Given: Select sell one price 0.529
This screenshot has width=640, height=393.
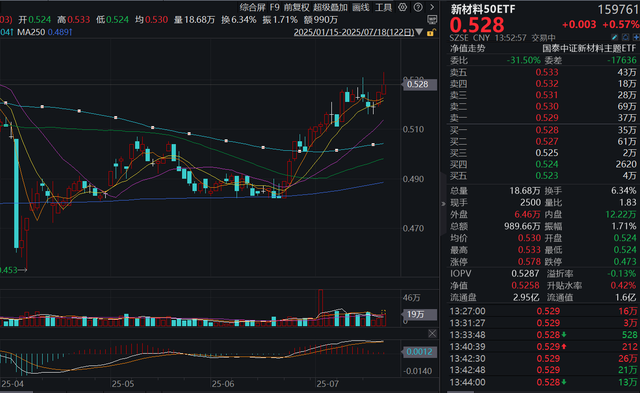Looking at the screenshot, I should pos(547,118).
